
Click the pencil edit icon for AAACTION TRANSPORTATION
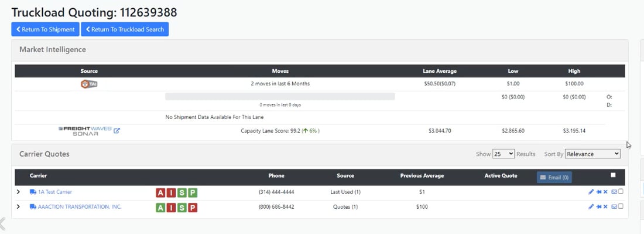(x=591, y=207)
